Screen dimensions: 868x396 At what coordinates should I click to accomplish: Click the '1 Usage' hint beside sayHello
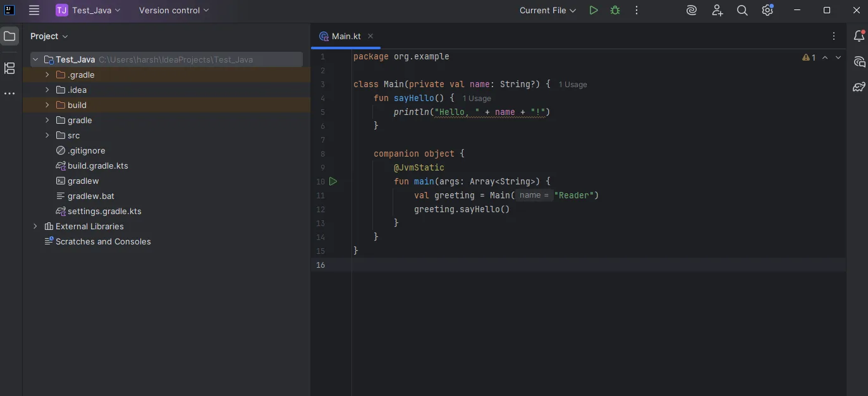coord(477,99)
